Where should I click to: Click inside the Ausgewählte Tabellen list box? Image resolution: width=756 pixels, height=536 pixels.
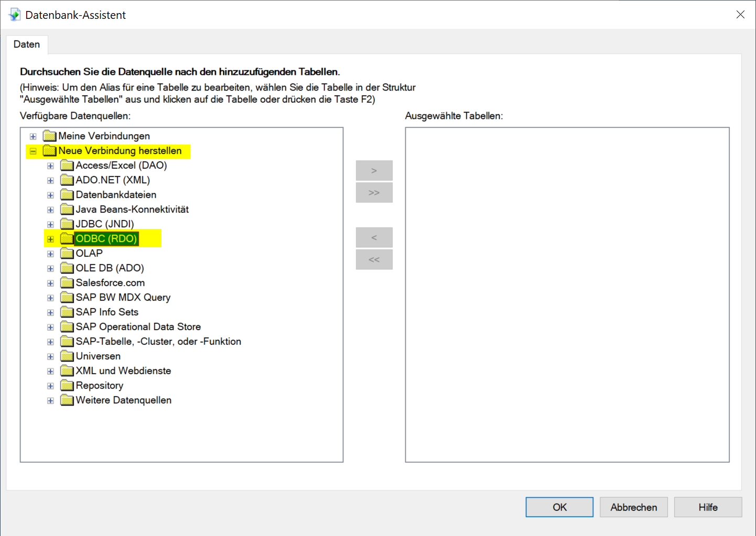(567, 294)
